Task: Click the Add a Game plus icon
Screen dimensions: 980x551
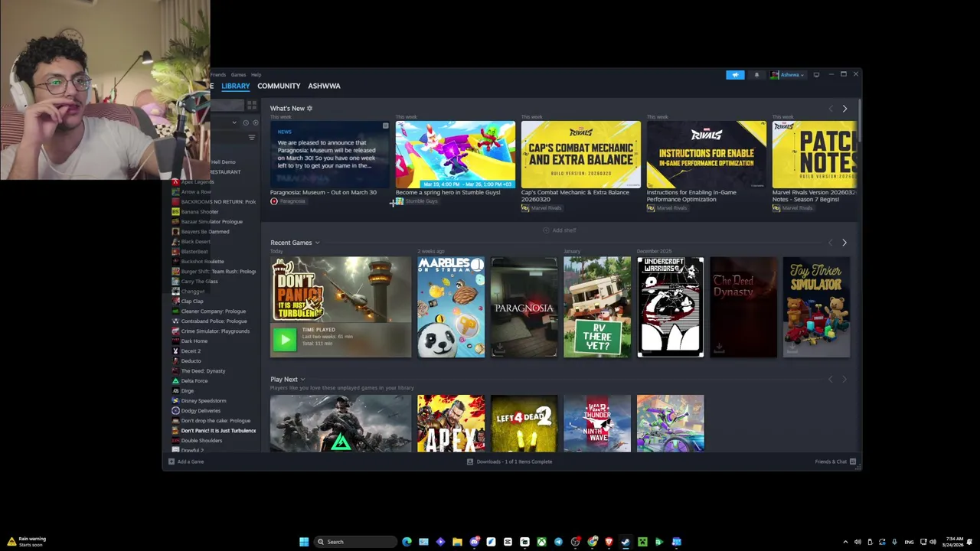Action: (x=171, y=461)
